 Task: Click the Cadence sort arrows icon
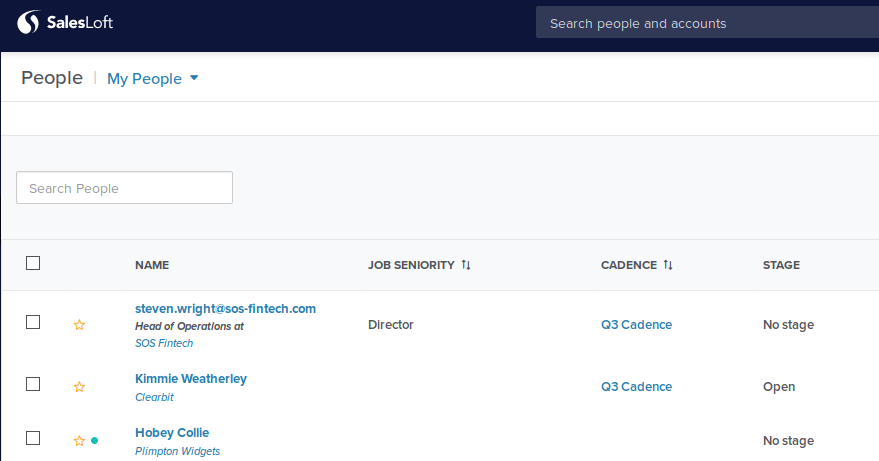(668, 265)
